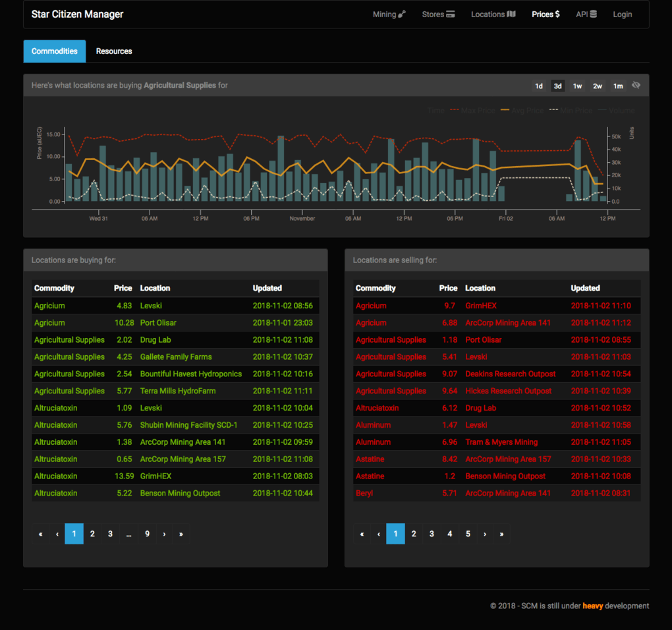Click Aluminum in the Levski selling row
The image size is (672, 630).
pyautogui.click(x=373, y=424)
